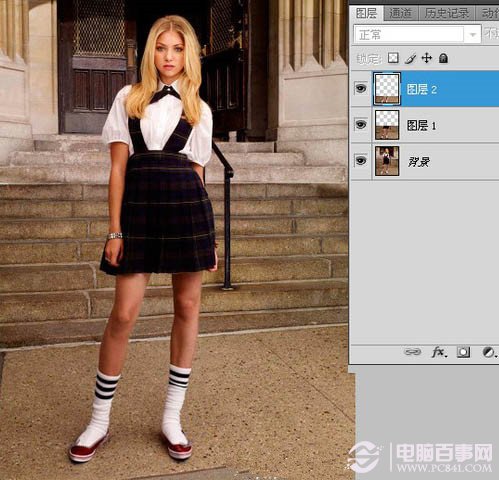Add a layer mask with mask icon
499x480 pixels.
[x=463, y=352]
